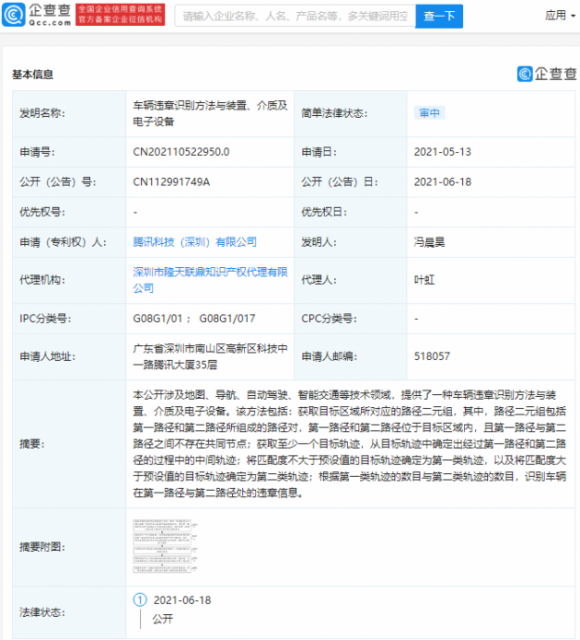Click the application number CN202110522950.0
The image size is (580, 640).
pyautogui.click(x=181, y=152)
